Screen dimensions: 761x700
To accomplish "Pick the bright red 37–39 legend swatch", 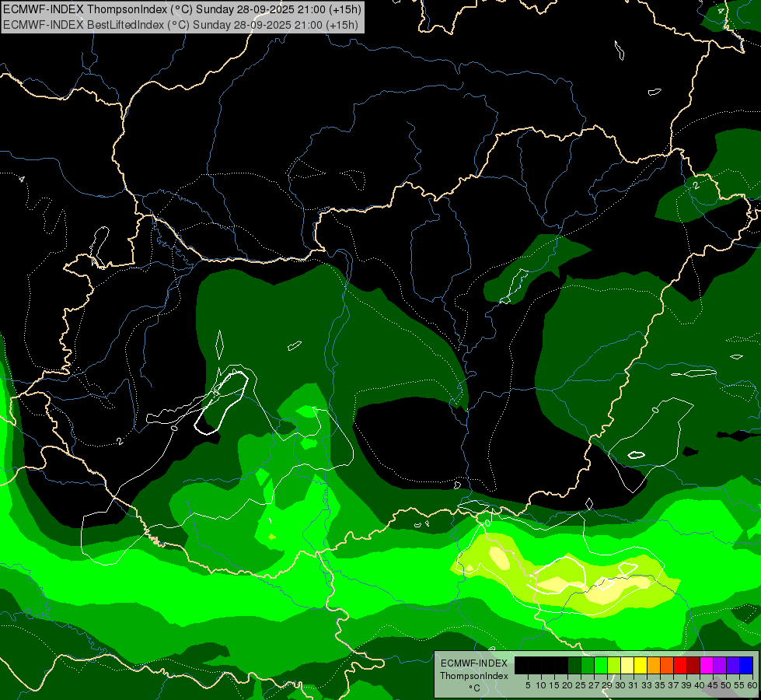I will pyautogui.click(x=680, y=665).
